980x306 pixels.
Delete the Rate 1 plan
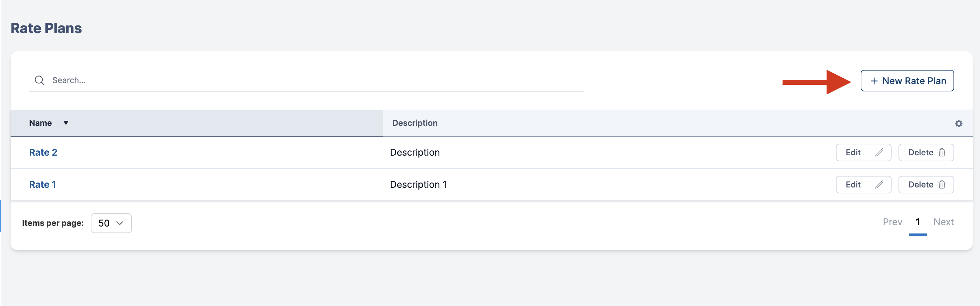tap(926, 184)
